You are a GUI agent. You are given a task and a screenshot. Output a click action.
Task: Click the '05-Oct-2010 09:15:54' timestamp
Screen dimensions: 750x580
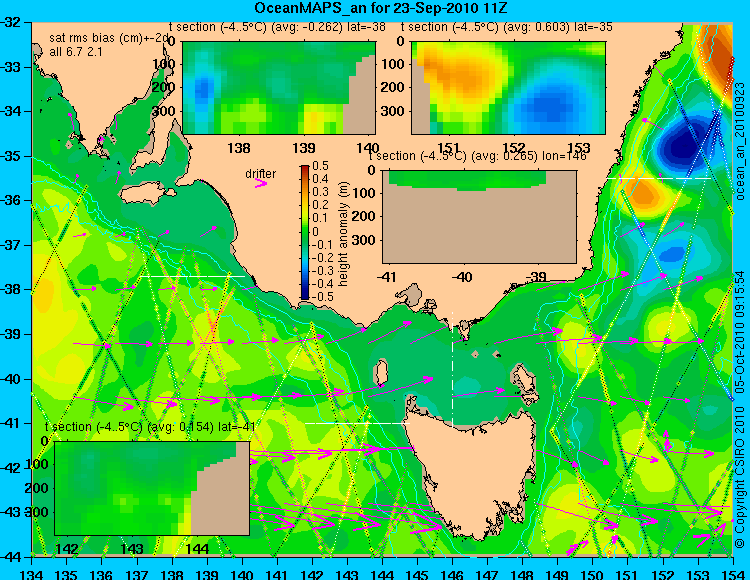coord(740,332)
